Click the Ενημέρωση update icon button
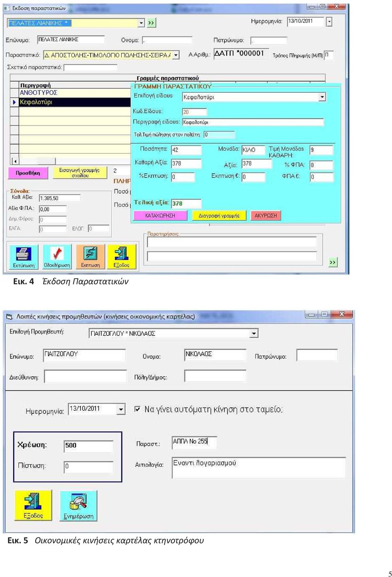 tap(78, 505)
